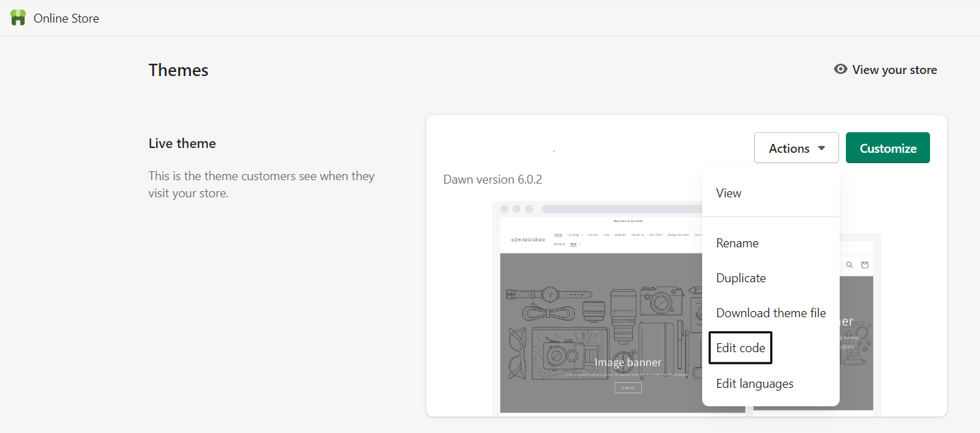
Task: Select Rename from the Actions menu
Action: (737, 243)
